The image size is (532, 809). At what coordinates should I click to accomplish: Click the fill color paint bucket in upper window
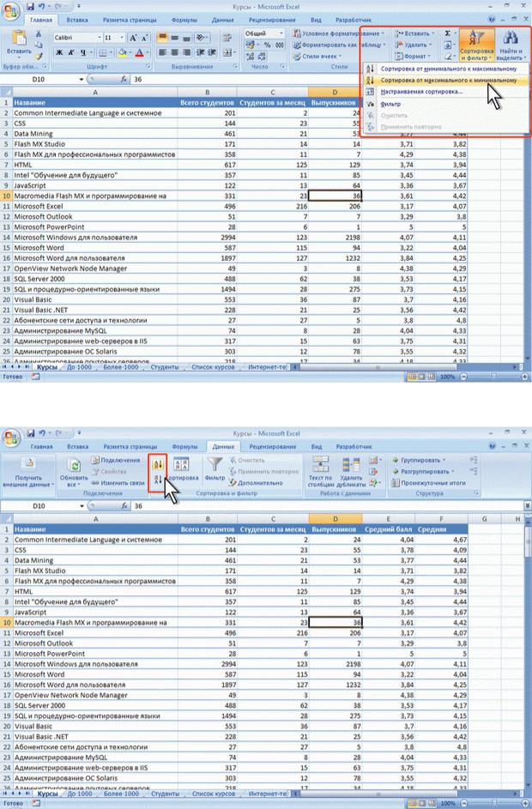tap(122, 52)
